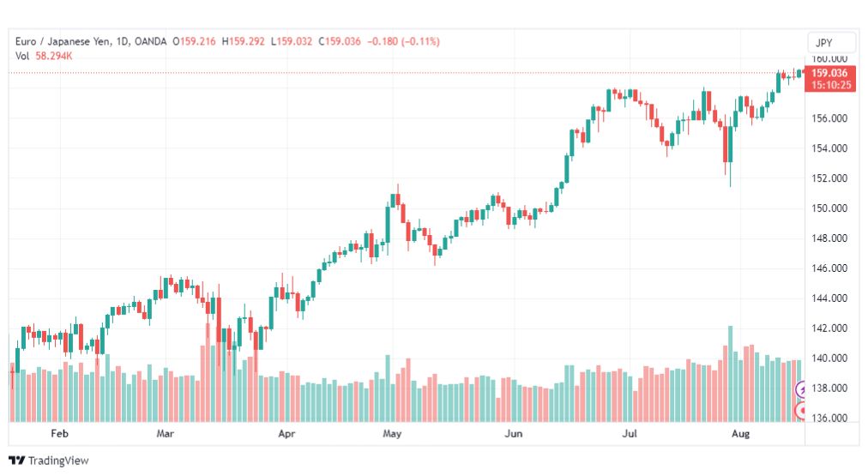Image resolution: width=868 pixels, height=476 pixels.
Task: Click the May label on time axis
Action: click(x=392, y=433)
